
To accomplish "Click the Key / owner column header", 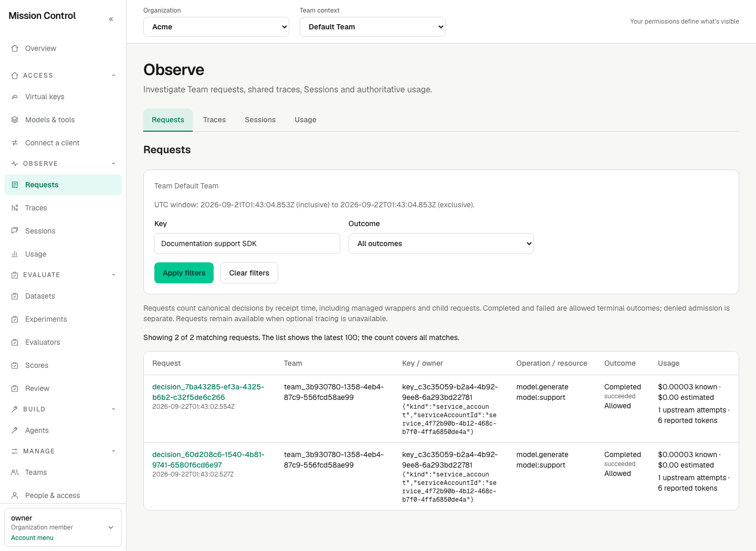I will 423,363.
